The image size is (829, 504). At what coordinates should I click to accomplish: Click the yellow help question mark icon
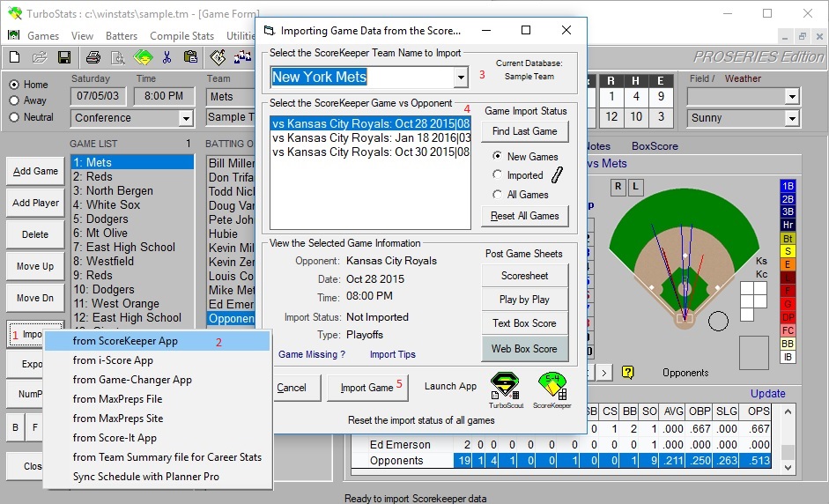click(x=628, y=372)
